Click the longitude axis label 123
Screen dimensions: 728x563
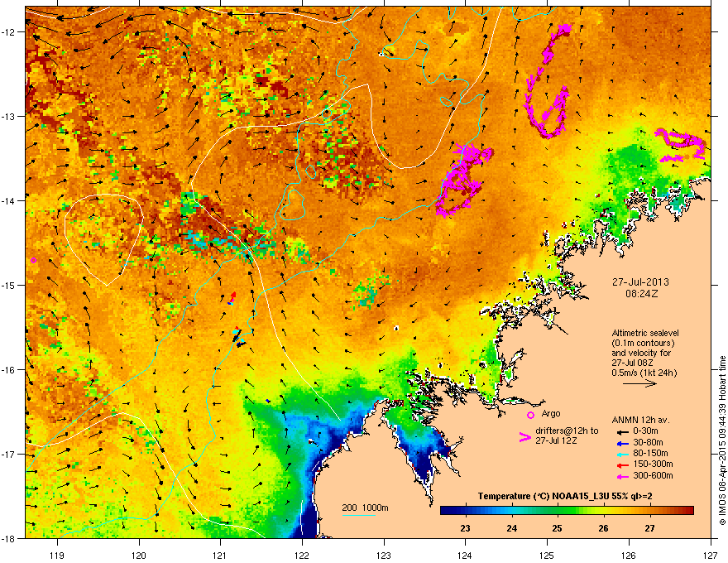point(384,555)
